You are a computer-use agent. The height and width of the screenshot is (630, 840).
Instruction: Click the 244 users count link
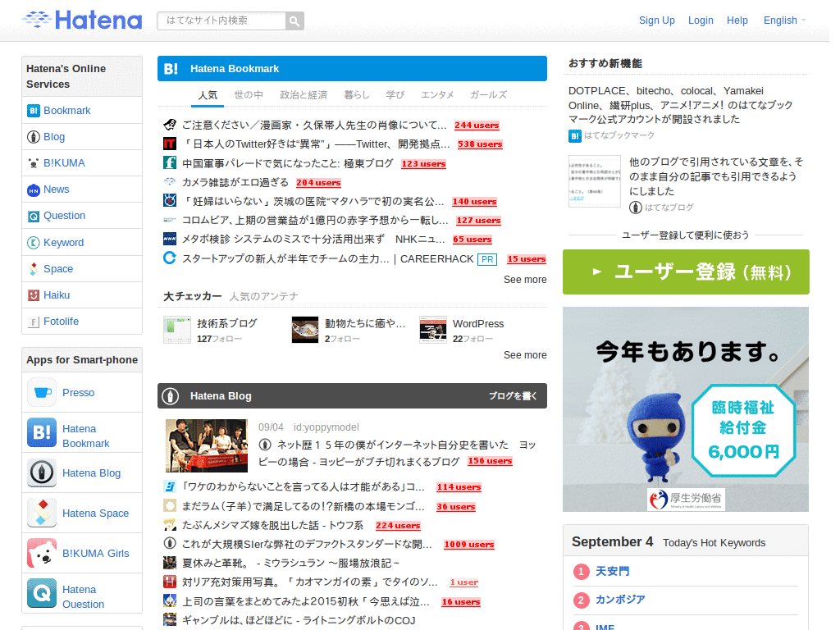477,126
